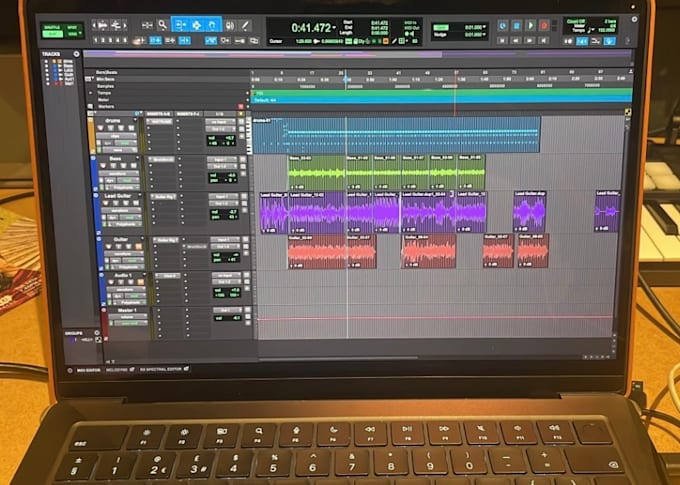Open Master 1 volume view dropdown

pos(128,317)
